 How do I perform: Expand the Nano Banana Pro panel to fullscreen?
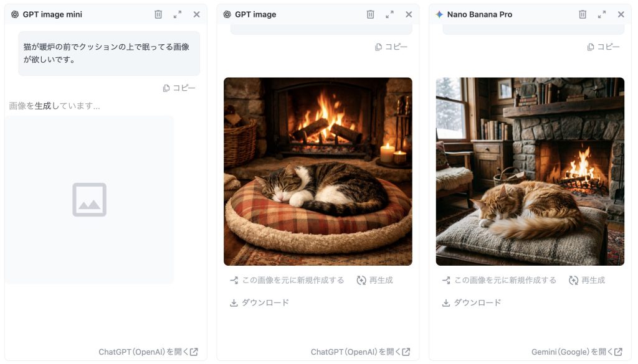[x=602, y=15]
